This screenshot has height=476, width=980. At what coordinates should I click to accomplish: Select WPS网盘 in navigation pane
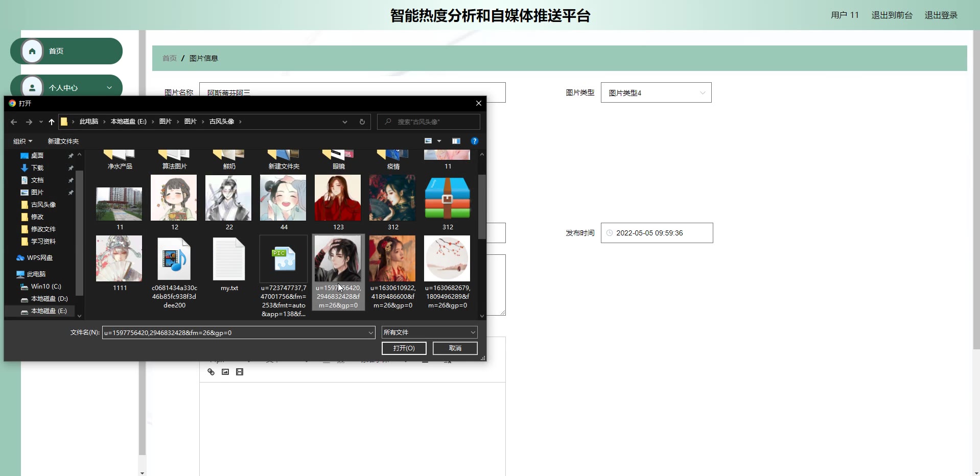(40, 257)
